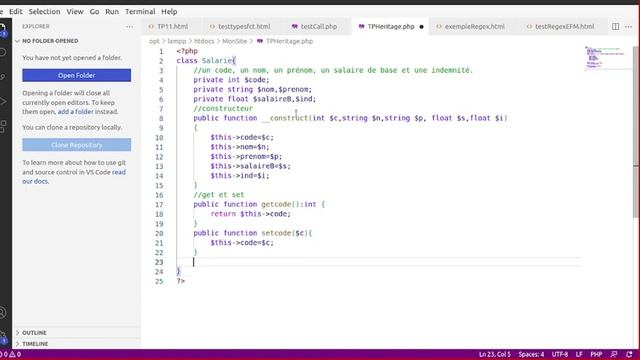Click on '$this->salaireB=$s;' line
Image resolution: width=640 pixels, height=360 pixels.
pos(251,166)
